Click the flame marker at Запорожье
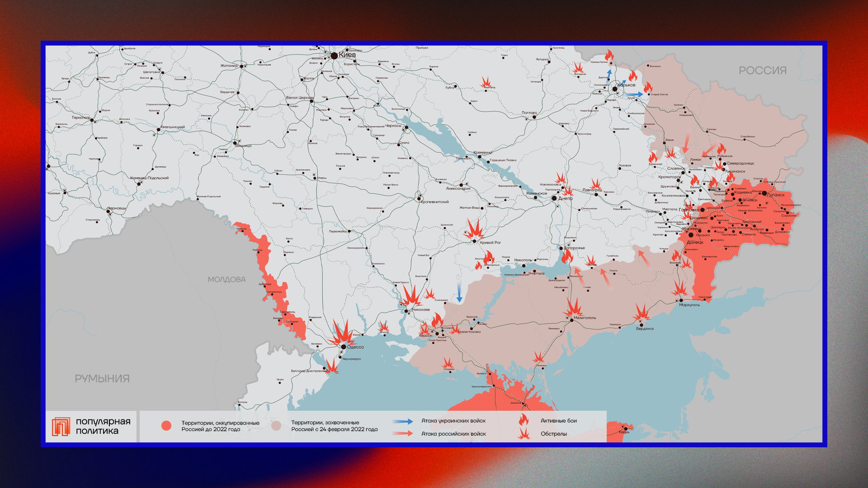868x488 pixels. point(567,257)
